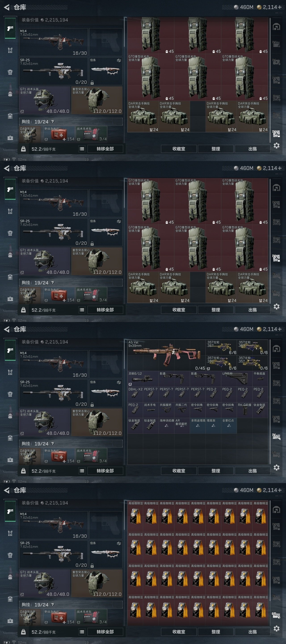Select the 全景红点 sight slot
Viewport: 286px width, 644px height.
(x=229, y=426)
